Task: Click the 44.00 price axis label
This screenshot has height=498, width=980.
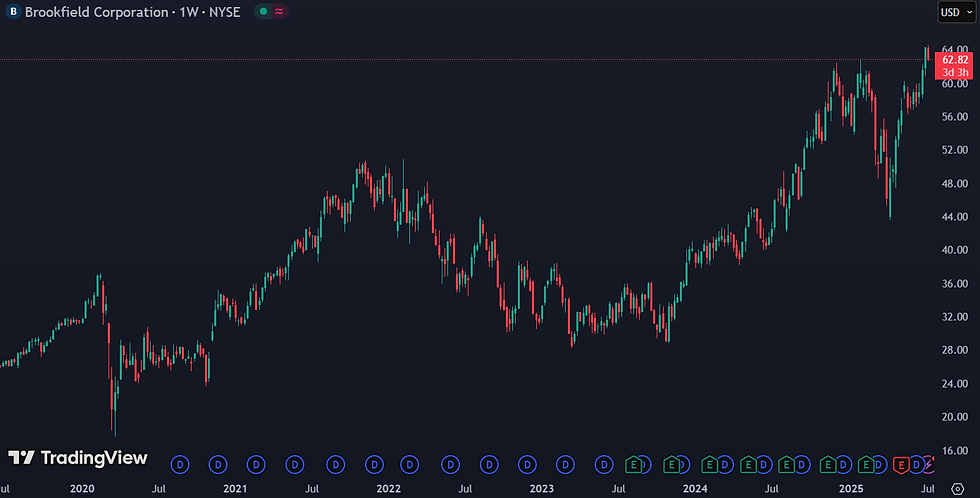Action: 954,217
